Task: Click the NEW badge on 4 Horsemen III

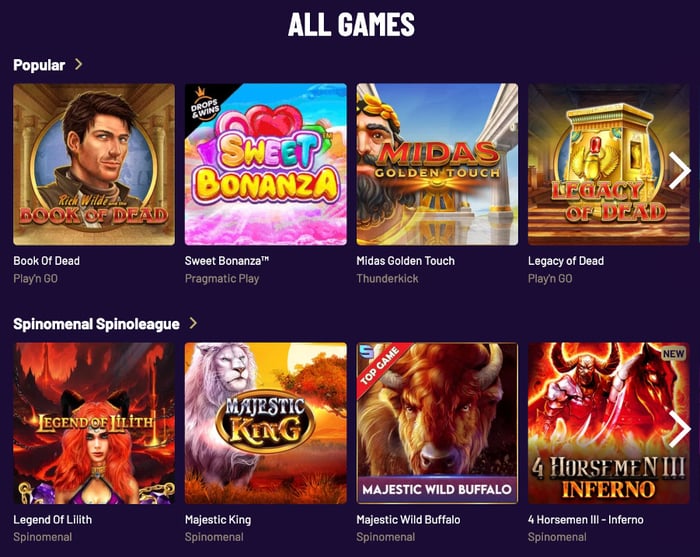Action: tap(674, 354)
